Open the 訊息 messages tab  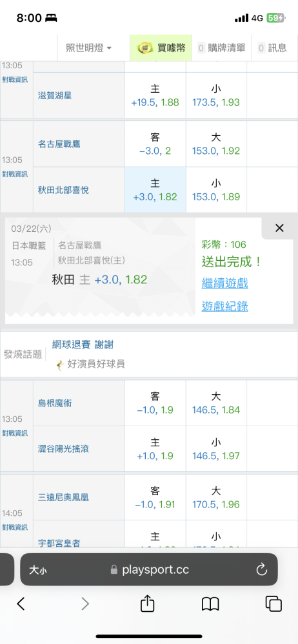tap(272, 48)
